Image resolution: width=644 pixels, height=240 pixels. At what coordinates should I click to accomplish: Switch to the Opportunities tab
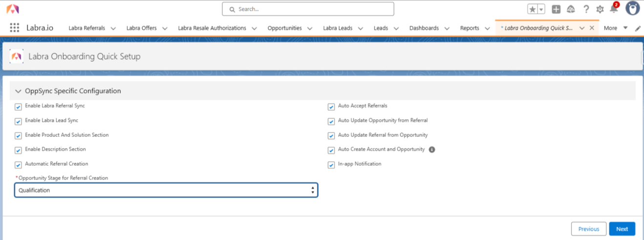point(284,28)
